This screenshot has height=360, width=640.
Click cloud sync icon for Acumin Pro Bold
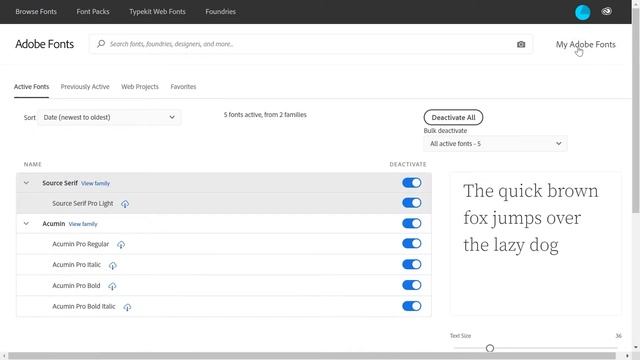(112, 286)
